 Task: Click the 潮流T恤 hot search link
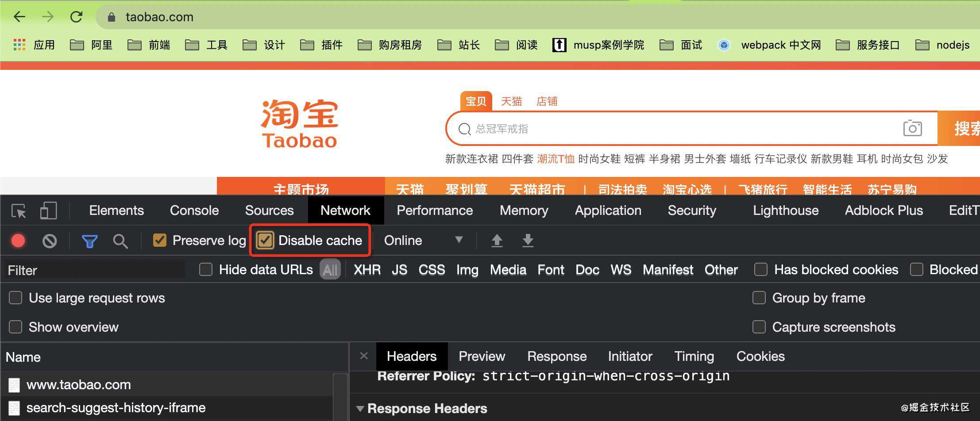click(556, 159)
